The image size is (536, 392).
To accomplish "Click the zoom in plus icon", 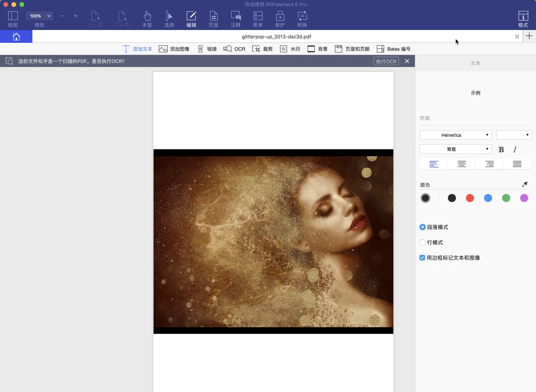I will (75, 16).
